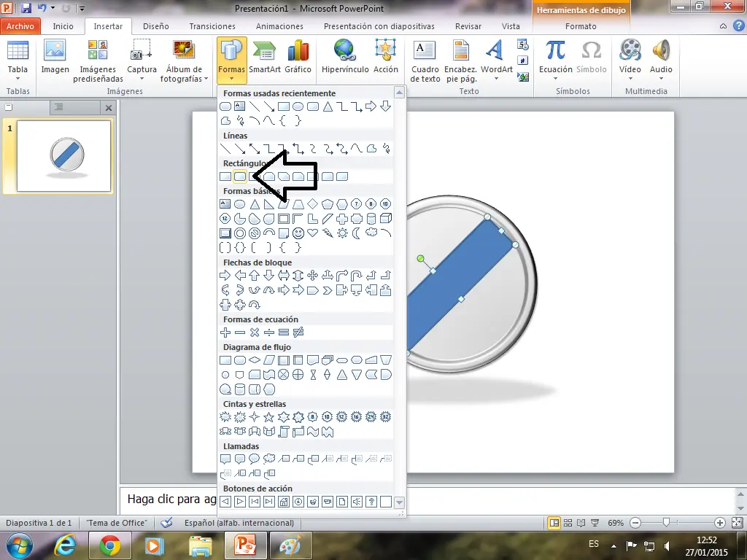Image resolution: width=747 pixels, height=560 pixels.
Task: Select the right block arrow
Action: 225,275
